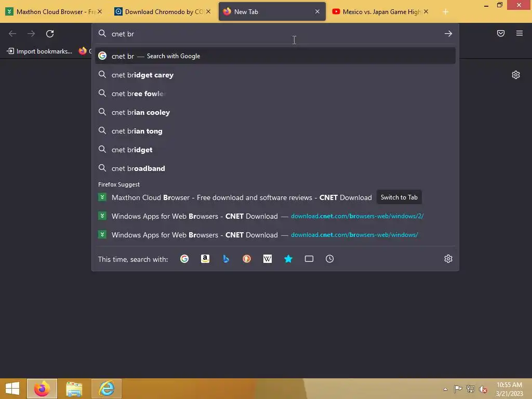Pick the 'cnet brian tong' suggestion
Image resolution: width=532 pixels, height=399 pixels.
275,131
